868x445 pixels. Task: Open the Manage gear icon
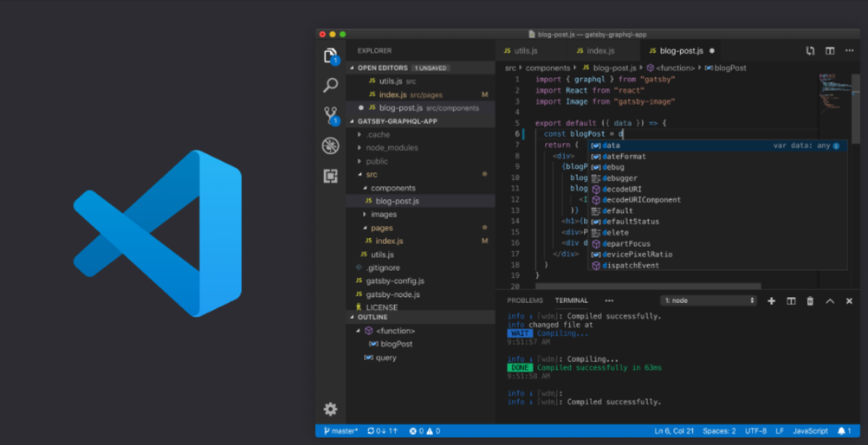pyautogui.click(x=330, y=409)
